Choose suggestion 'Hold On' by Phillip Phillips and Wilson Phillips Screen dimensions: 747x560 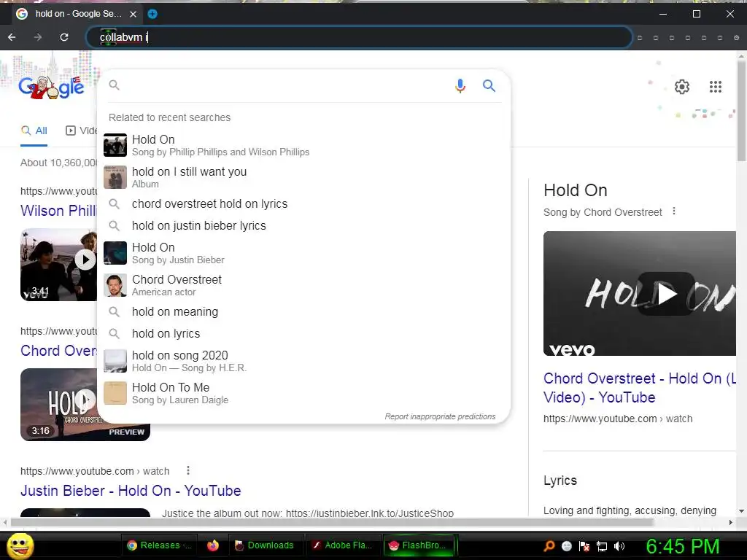[x=304, y=145]
